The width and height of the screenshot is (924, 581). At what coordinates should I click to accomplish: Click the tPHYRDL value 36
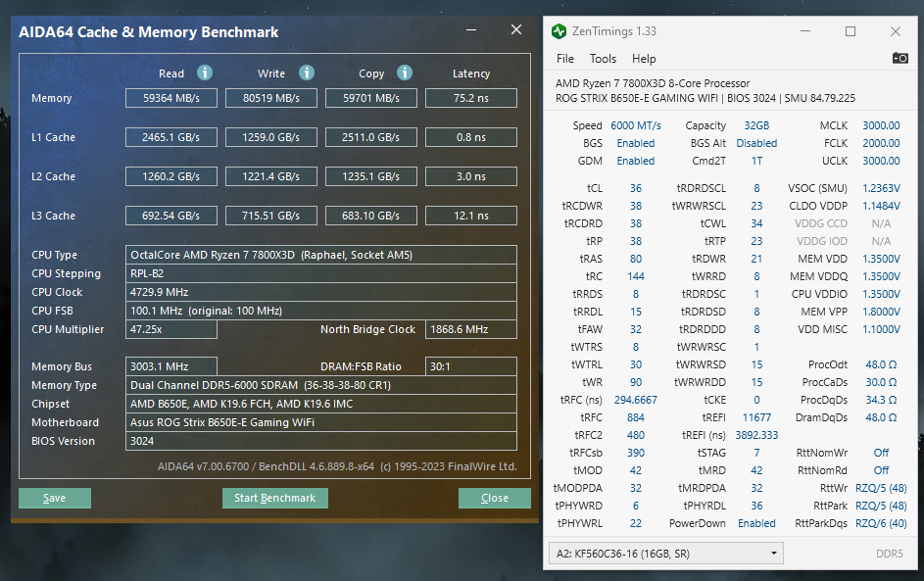(x=756, y=506)
